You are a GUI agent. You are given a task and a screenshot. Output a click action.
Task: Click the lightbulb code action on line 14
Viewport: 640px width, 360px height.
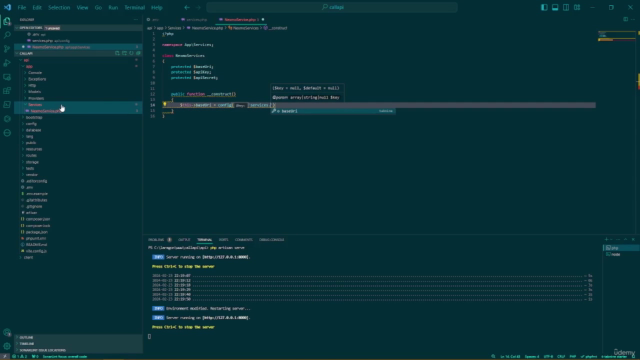click(165, 104)
